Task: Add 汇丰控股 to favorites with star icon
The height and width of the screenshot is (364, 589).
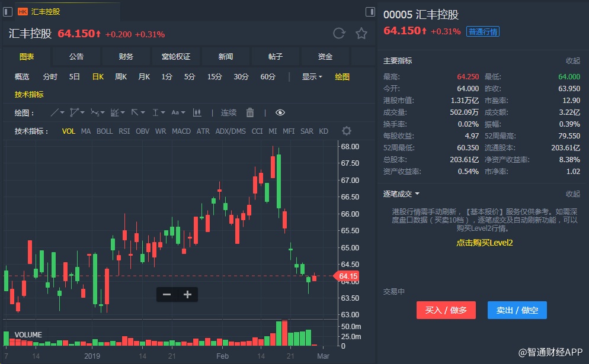Action: coord(361,33)
